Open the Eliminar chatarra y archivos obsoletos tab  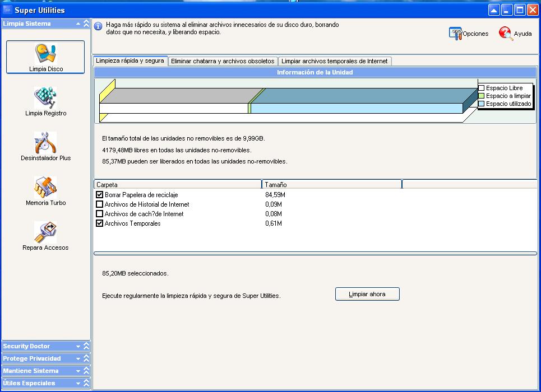pyautogui.click(x=223, y=61)
